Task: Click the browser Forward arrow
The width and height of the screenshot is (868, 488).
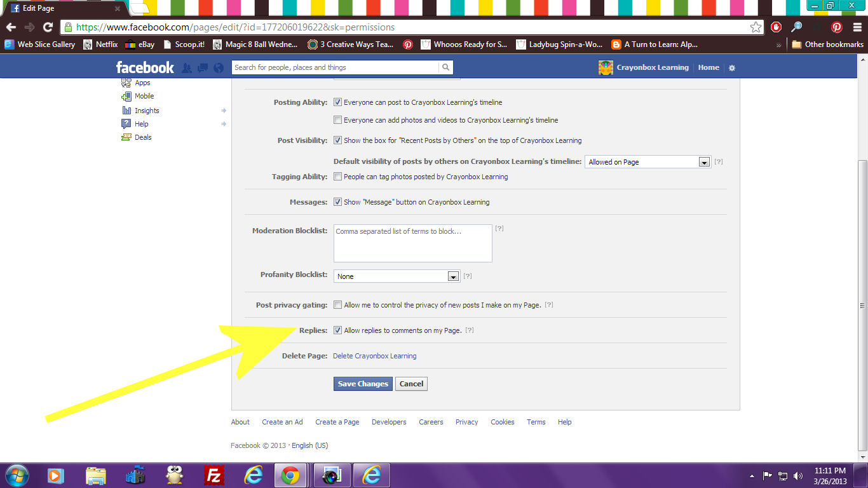Action: click(29, 27)
